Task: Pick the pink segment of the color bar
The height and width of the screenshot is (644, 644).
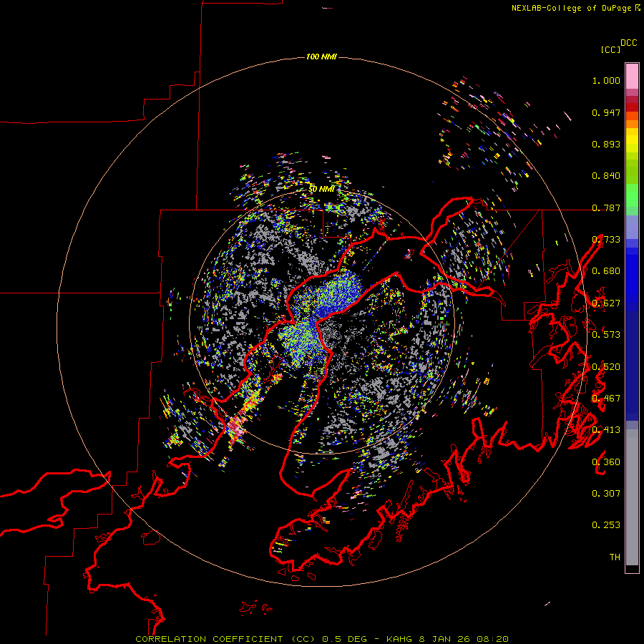Action: (x=632, y=76)
